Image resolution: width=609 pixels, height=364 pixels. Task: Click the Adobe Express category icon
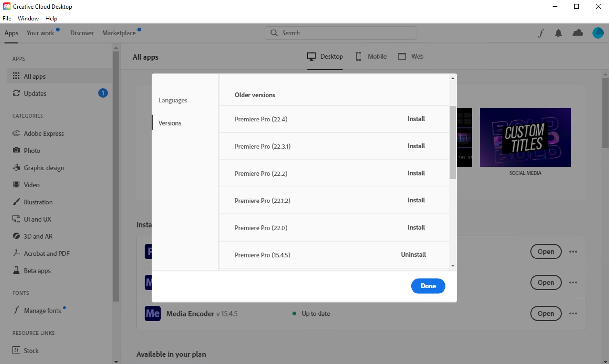tap(16, 133)
